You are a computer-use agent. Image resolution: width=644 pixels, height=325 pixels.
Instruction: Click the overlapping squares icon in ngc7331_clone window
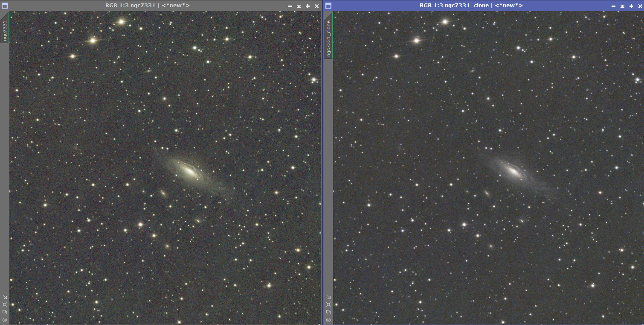coord(328,312)
